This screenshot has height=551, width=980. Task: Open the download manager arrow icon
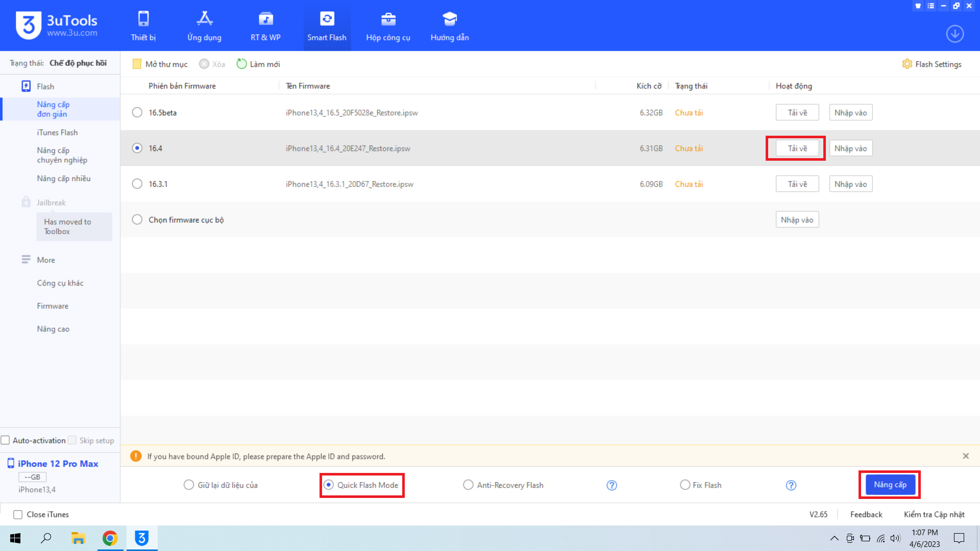point(954,34)
